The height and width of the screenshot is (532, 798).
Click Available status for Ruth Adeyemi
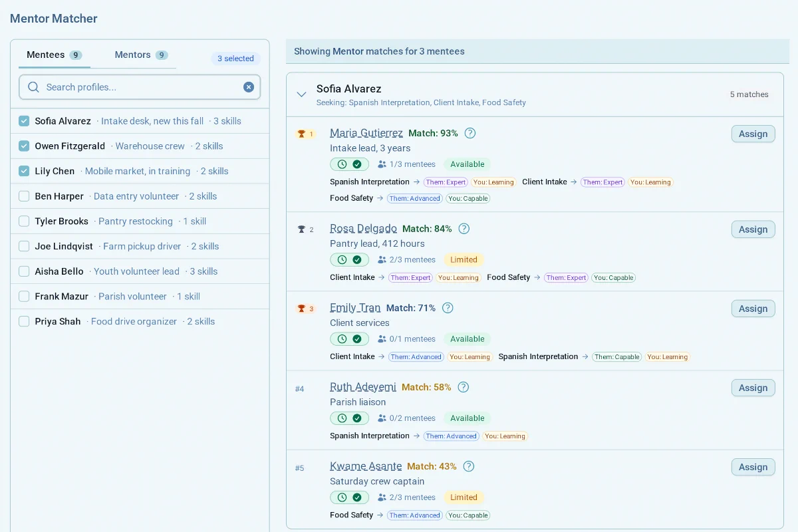click(x=467, y=418)
